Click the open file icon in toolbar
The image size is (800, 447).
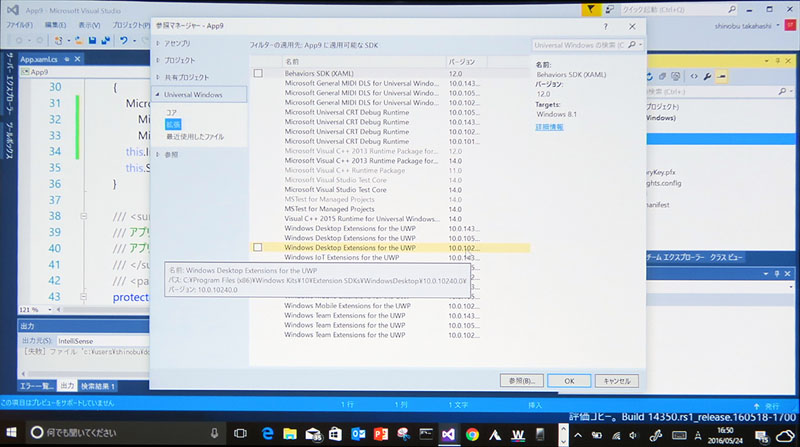point(79,40)
